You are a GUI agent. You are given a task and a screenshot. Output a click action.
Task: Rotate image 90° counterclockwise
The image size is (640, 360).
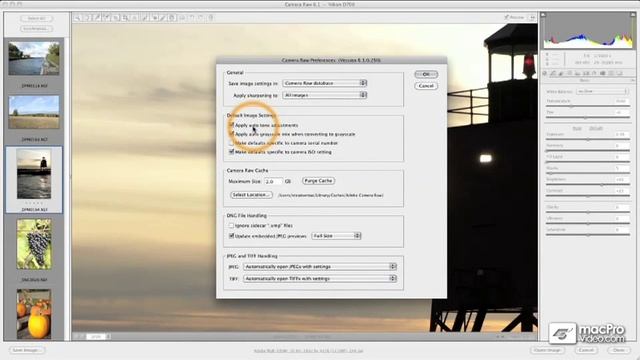point(191,18)
